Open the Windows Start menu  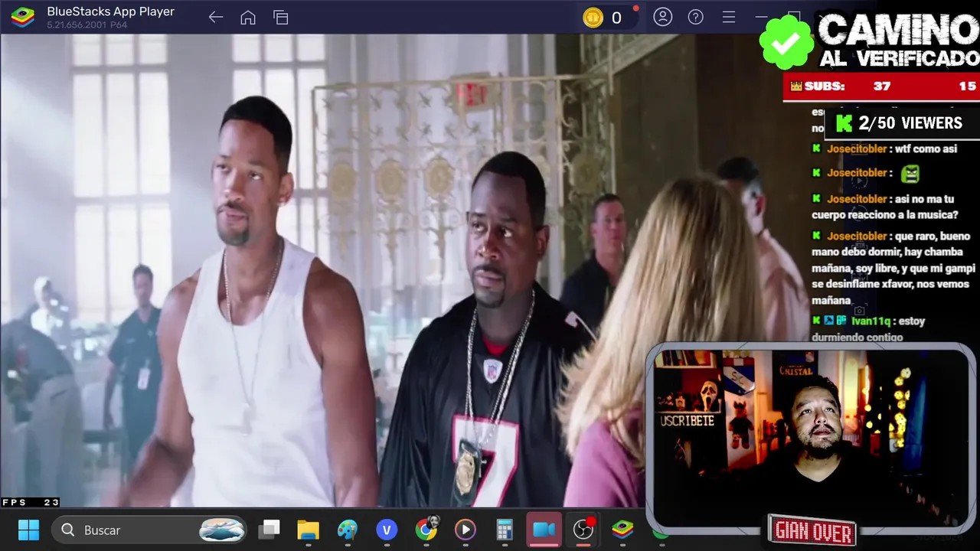(x=28, y=530)
